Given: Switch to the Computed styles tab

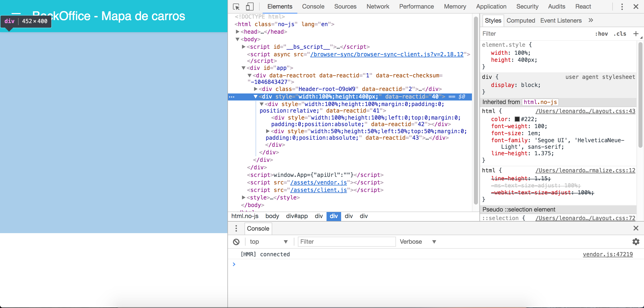Looking at the screenshot, I should [x=520, y=21].
